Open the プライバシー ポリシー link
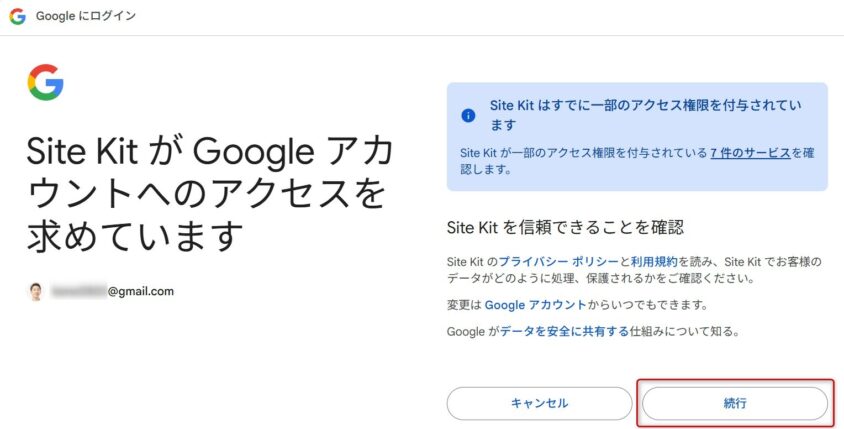This screenshot has width=844, height=429. [x=541, y=261]
